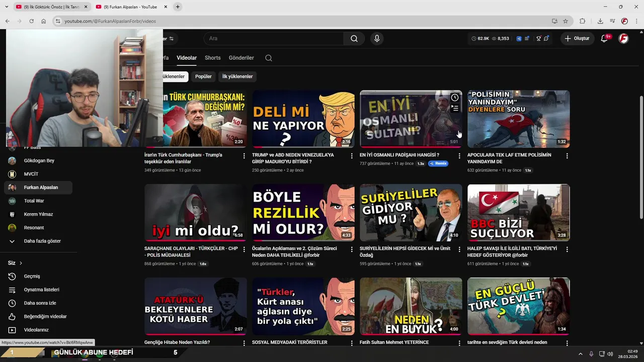This screenshot has height=362, width=644.
Task: Open Kerem Yılmaz subscription channel
Action: (x=38, y=214)
